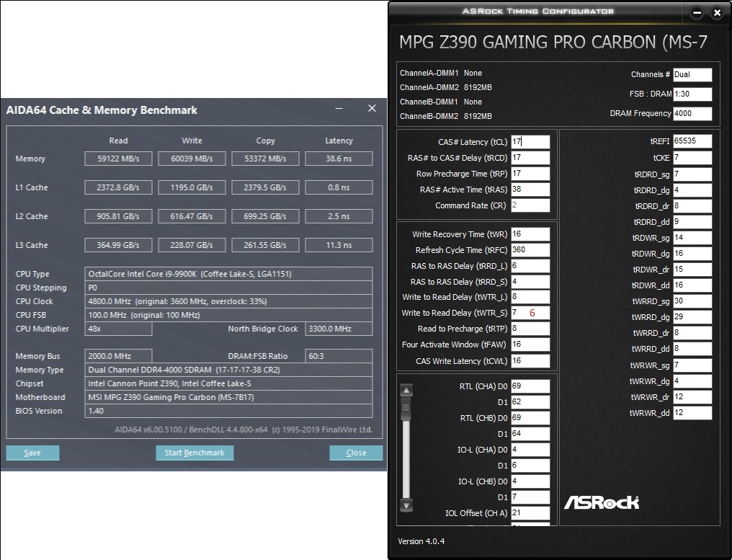Viewport: 732px width, 560px height.
Task: Click the tRDRD_dg value field
Action: pyautogui.click(x=692, y=190)
